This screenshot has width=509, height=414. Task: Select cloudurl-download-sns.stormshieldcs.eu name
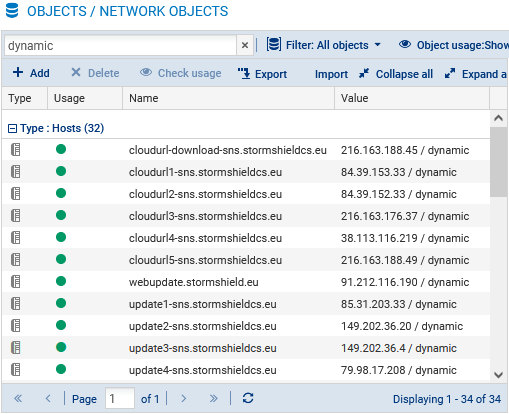coord(228,150)
